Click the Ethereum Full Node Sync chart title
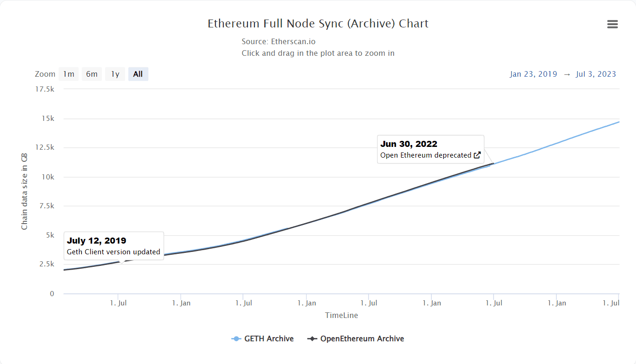This screenshot has width=636, height=364. click(x=318, y=24)
